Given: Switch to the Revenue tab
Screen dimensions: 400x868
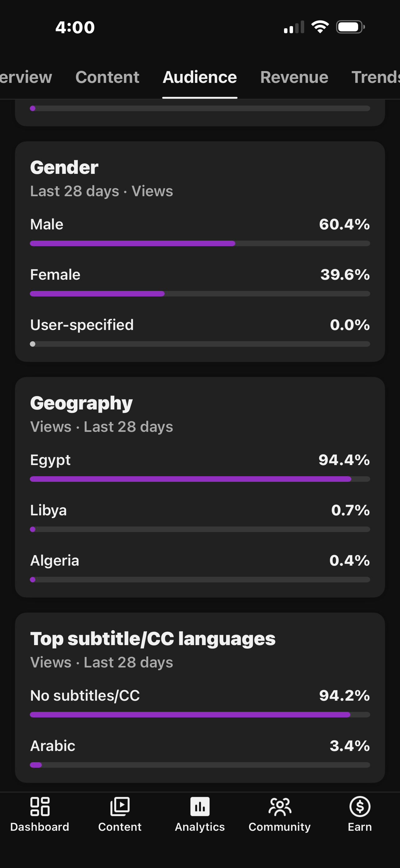Looking at the screenshot, I should (x=294, y=77).
